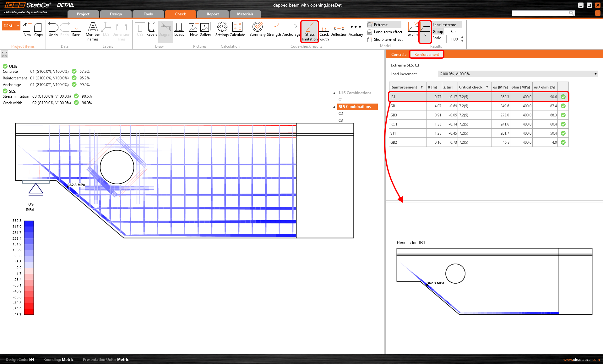Open the Concrete results tab

pyautogui.click(x=398, y=54)
